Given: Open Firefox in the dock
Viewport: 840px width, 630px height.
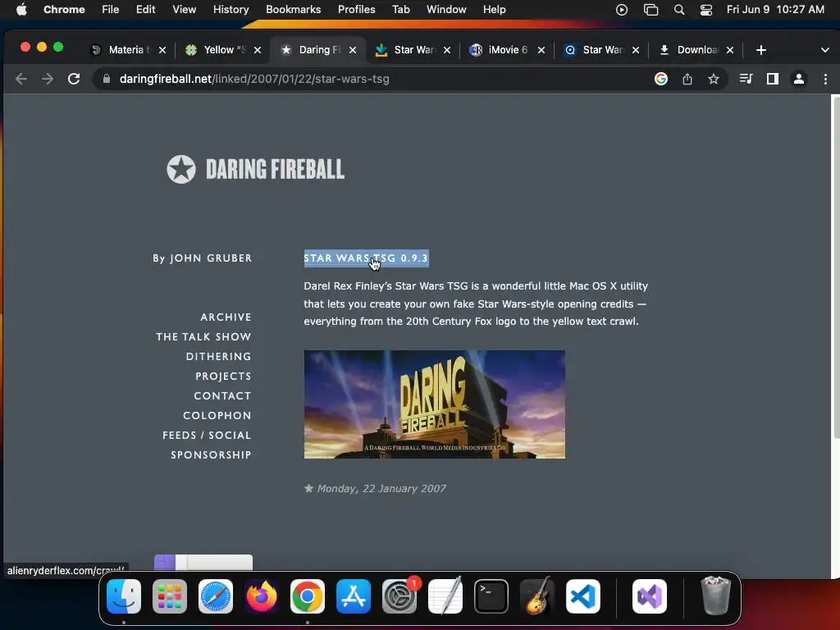Looking at the screenshot, I should pos(262,596).
